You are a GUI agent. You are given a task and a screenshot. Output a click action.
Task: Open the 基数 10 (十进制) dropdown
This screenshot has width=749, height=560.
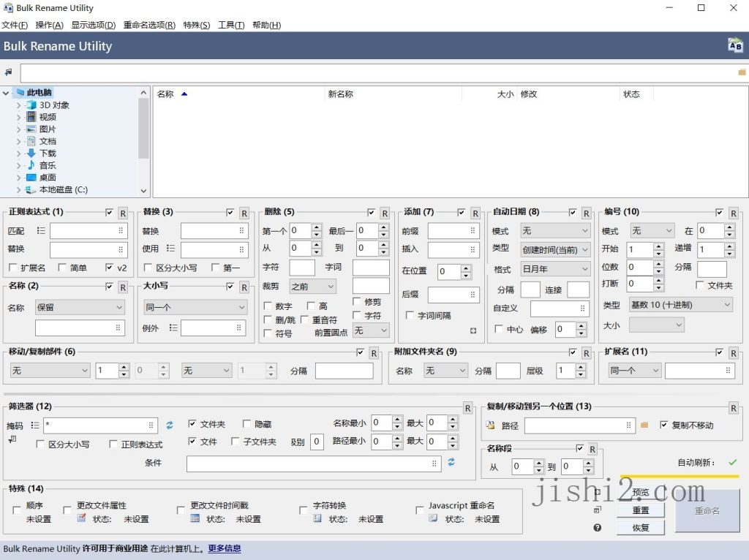click(681, 305)
